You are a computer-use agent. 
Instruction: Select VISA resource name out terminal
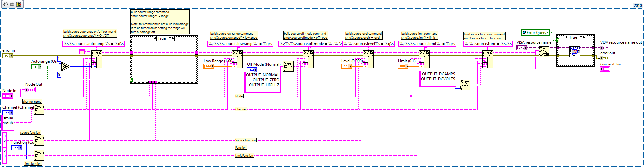(605, 48)
